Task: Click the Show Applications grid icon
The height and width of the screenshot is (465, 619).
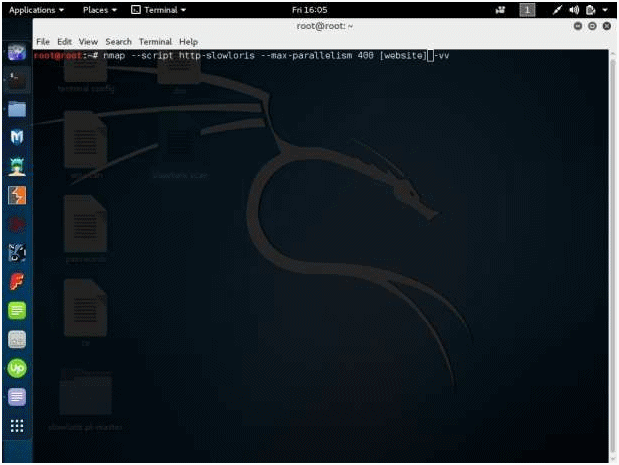Action: click(17, 426)
